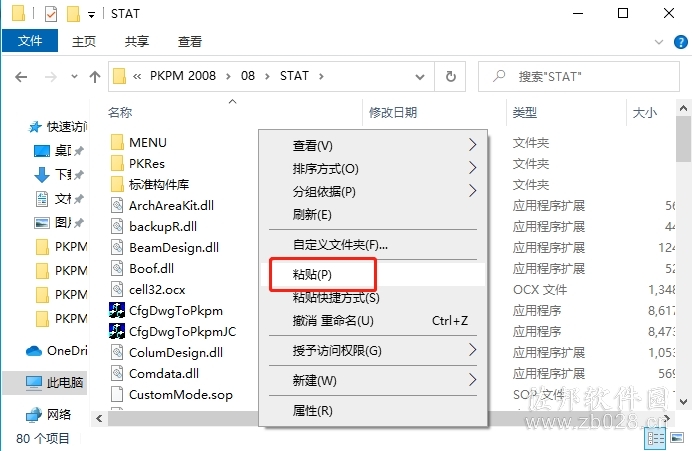Expand dropdown after 08 breadcrumb
692x451 pixels.
pos(267,76)
